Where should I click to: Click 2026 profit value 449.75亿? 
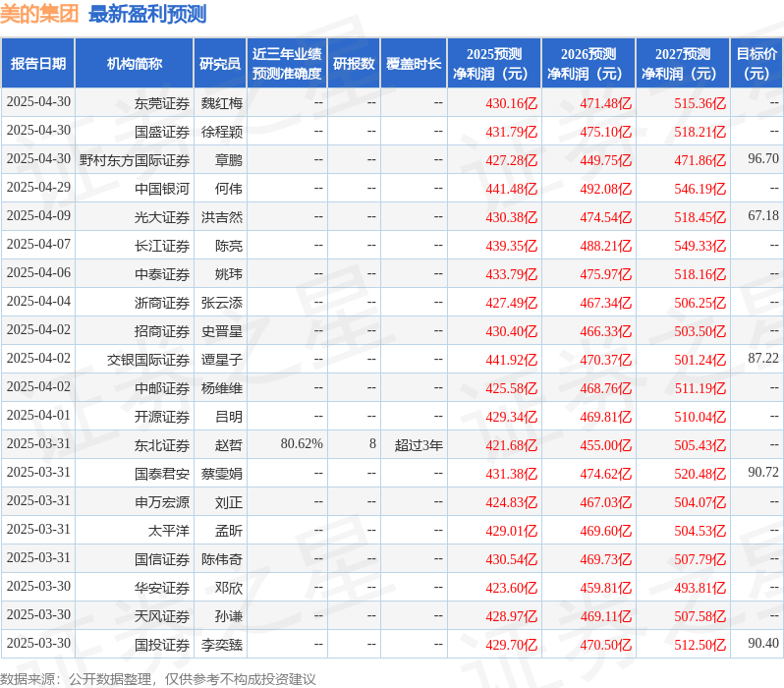(x=606, y=160)
